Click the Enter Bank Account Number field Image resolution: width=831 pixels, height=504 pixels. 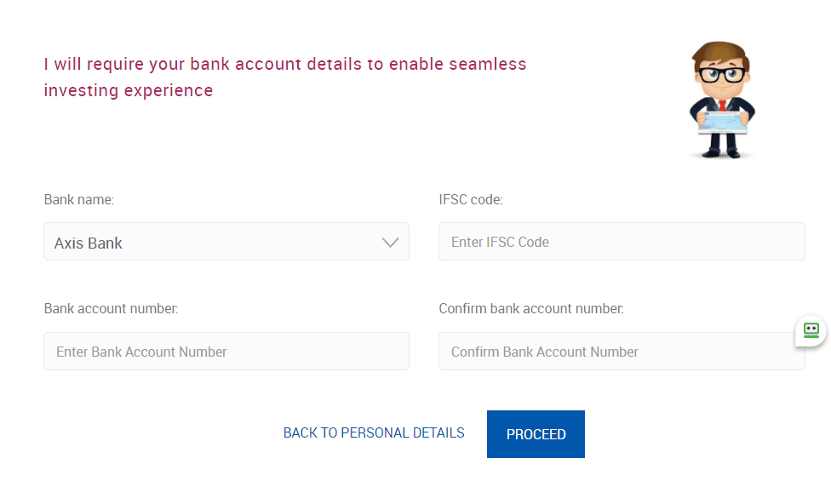[226, 352]
